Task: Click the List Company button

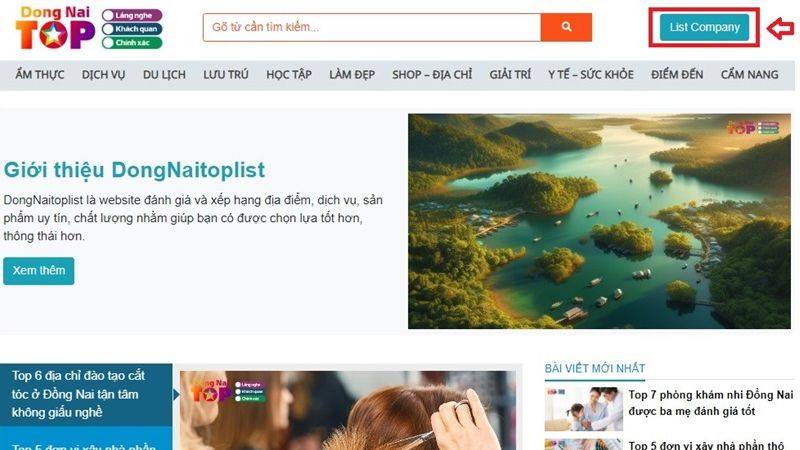Action: click(x=704, y=27)
